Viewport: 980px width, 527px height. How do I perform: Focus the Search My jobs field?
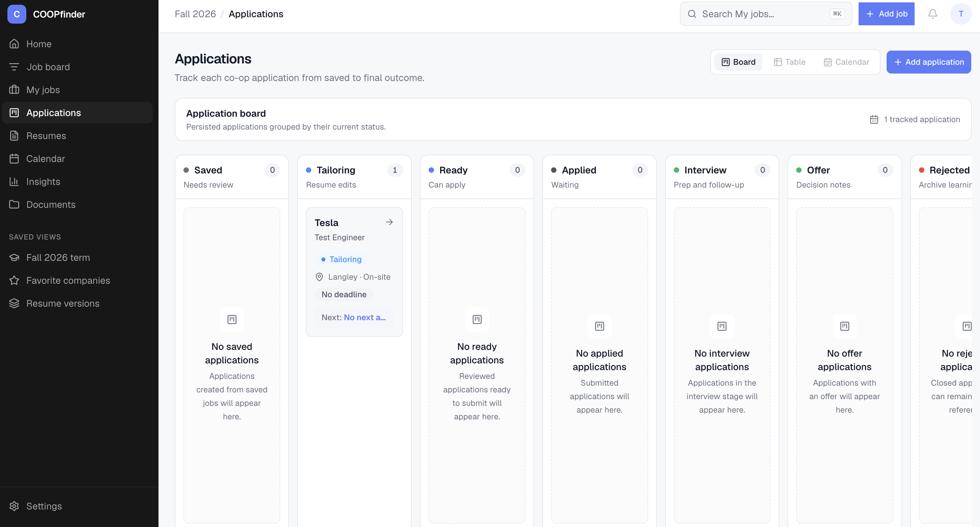[x=766, y=14]
